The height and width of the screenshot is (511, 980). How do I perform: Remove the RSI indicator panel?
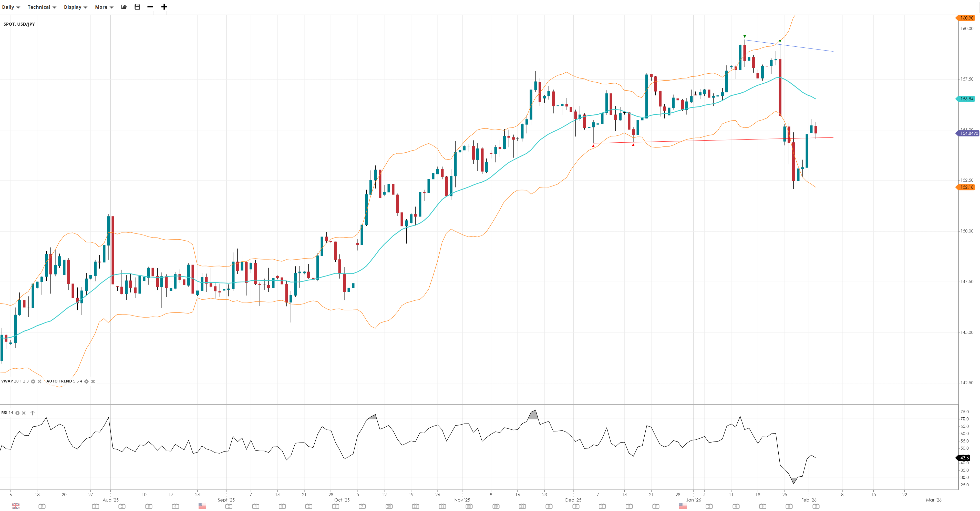coord(24,413)
